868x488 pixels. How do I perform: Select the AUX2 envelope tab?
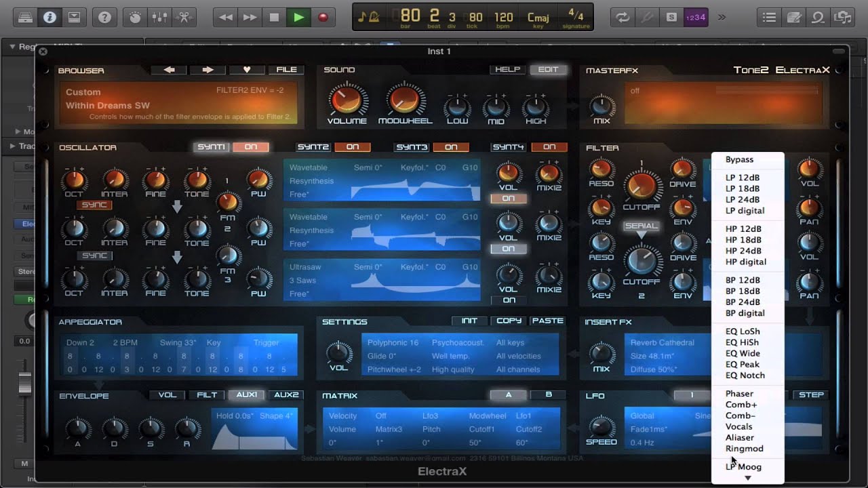coord(286,395)
